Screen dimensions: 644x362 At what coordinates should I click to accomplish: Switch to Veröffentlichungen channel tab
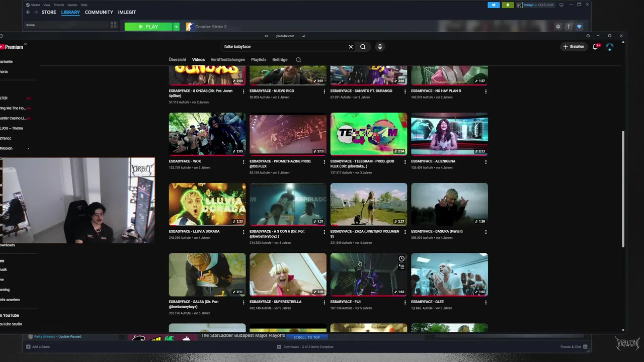click(228, 60)
